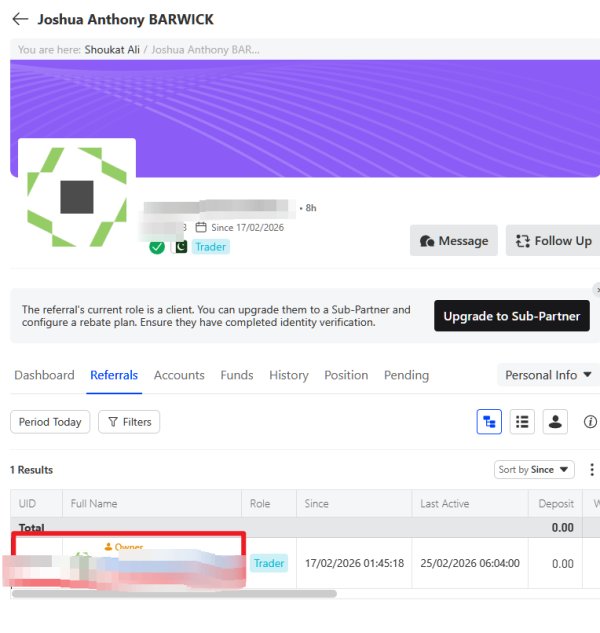Click the calendar icon beside Since date
The image size is (600, 633).
tap(201, 227)
